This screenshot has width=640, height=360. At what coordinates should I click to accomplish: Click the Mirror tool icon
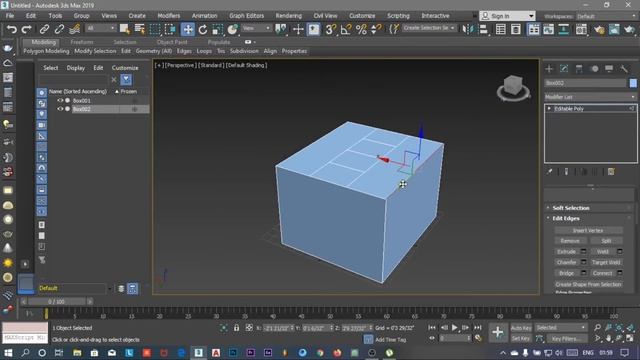(x=468, y=29)
